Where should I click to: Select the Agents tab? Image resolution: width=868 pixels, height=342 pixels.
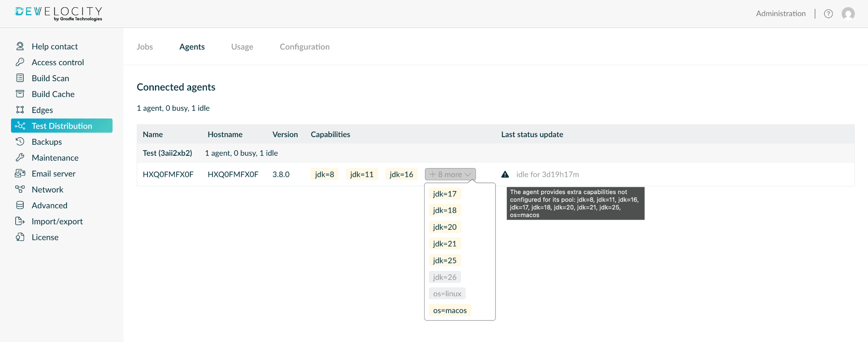(x=192, y=47)
